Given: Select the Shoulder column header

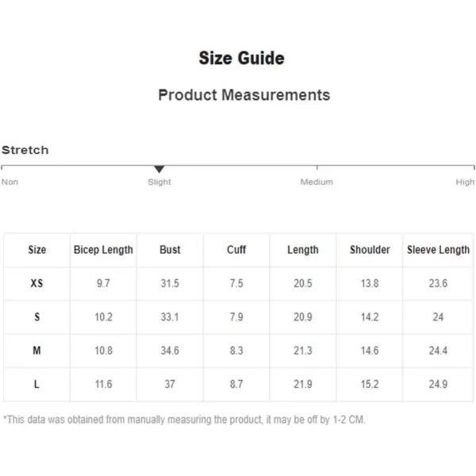Looking at the screenshot, I should [370, 250].
